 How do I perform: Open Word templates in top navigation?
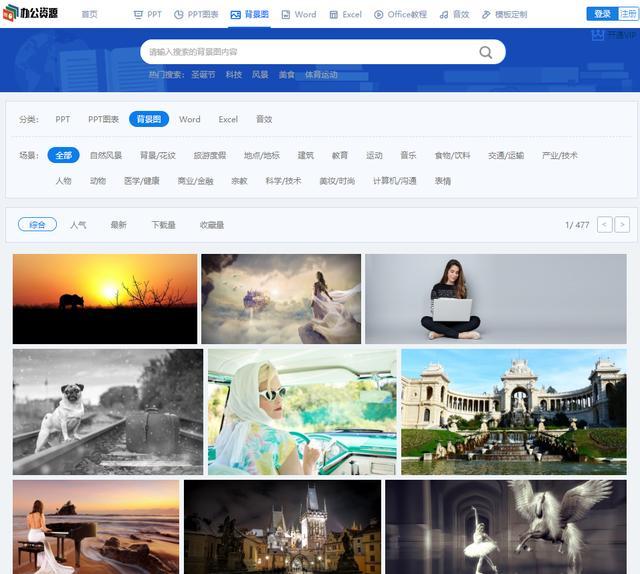tap(299, 15)
